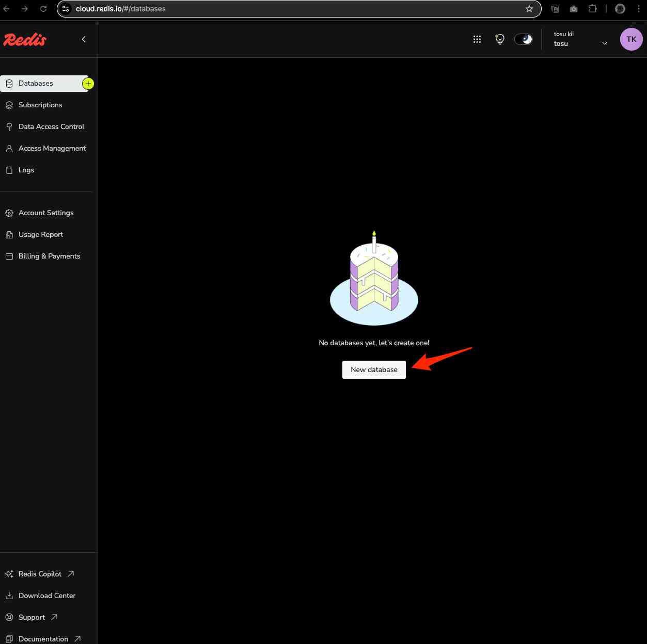Toggle the dark mode theme switch

524,39
